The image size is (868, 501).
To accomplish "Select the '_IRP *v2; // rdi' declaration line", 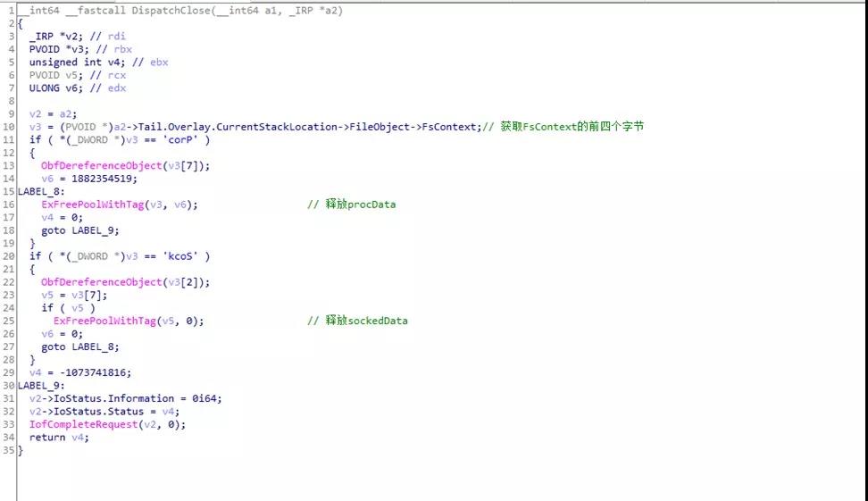I will pos(78,36).
